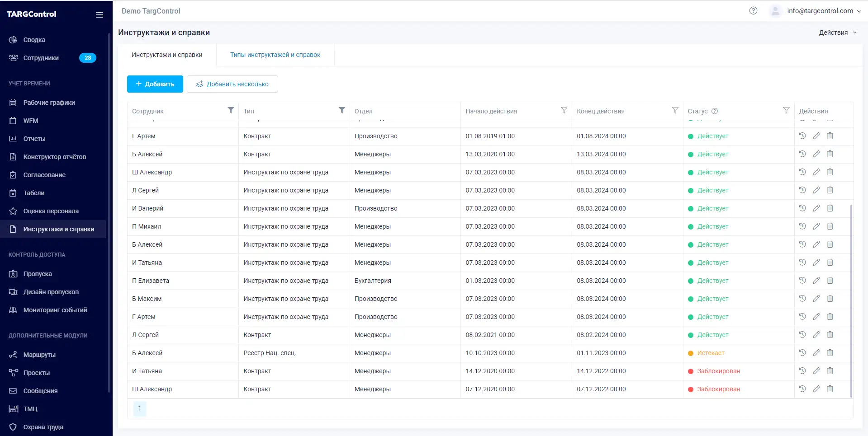Open the help question mark icon
Screen dimensions: 868x436
(754, 10)
